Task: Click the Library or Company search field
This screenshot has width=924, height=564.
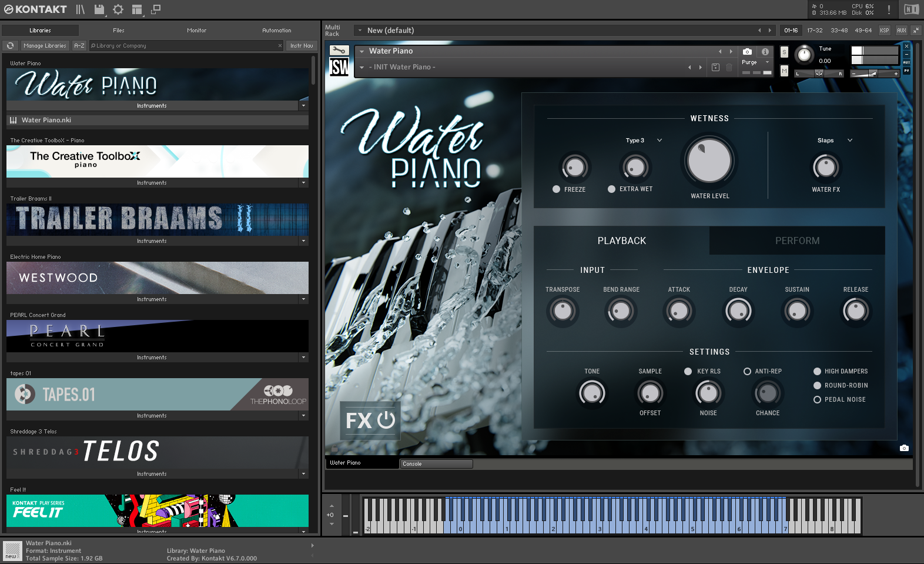Action: click(186, 45)
